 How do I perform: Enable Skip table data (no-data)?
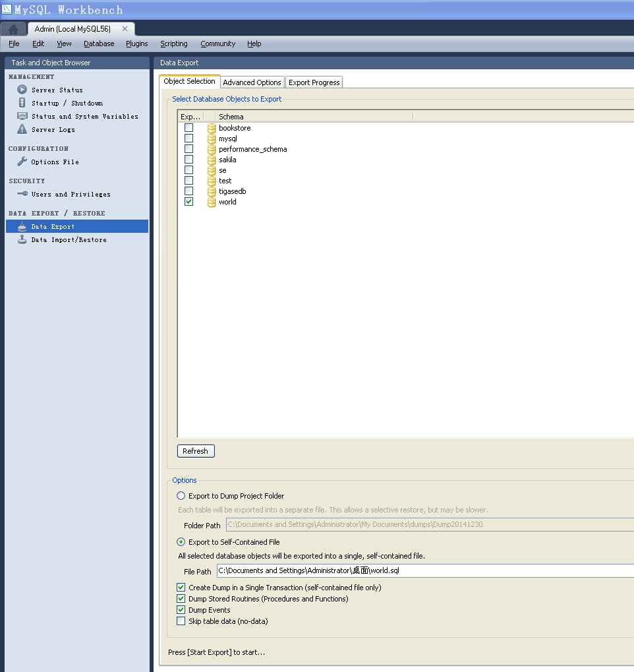(x=181, y=621)
